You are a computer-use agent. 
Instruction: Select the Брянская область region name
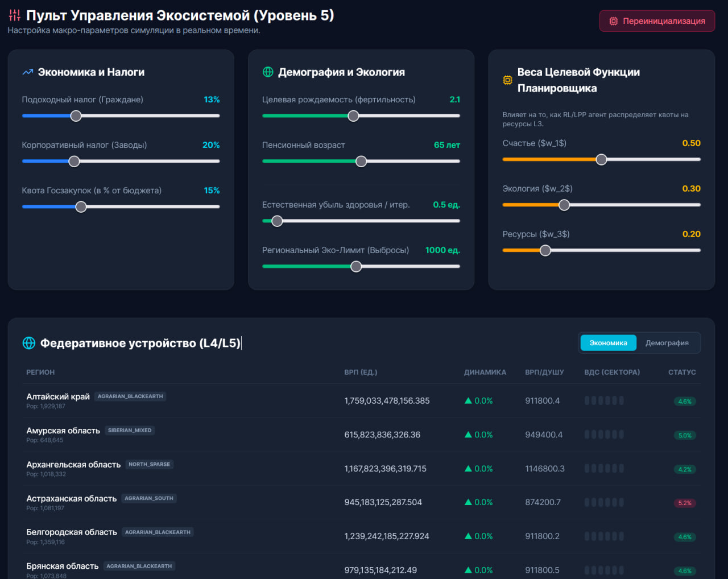pos(63,566)
